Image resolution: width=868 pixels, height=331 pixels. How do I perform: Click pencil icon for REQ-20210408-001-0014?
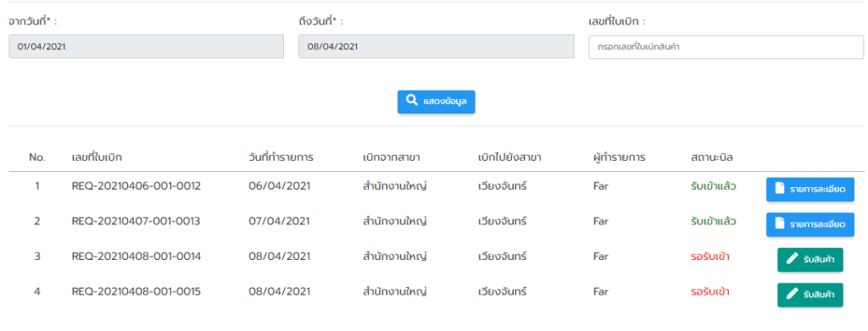click(x=793, y=259)
